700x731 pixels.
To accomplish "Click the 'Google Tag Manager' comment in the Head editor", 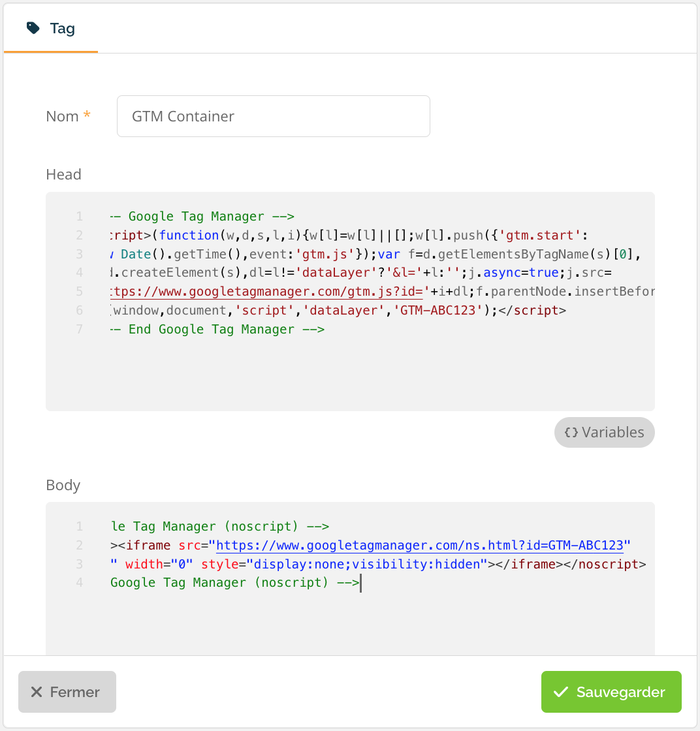I will click(x=202, y=216).
